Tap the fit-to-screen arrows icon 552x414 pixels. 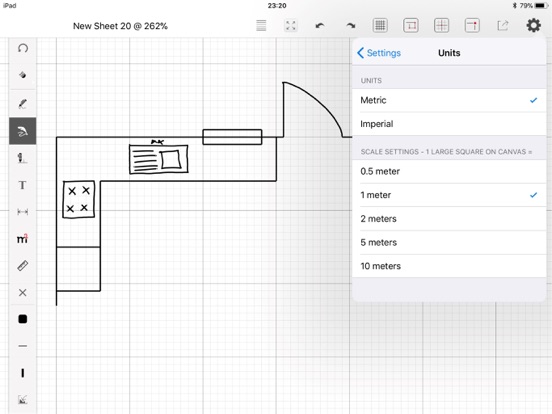(x=290, y=25)
